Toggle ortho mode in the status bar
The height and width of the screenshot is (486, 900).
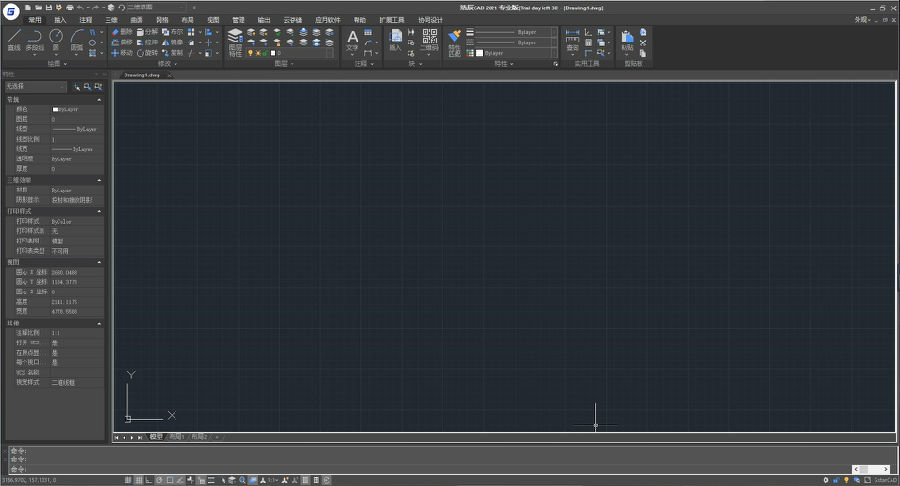click(x=148, y=480)
